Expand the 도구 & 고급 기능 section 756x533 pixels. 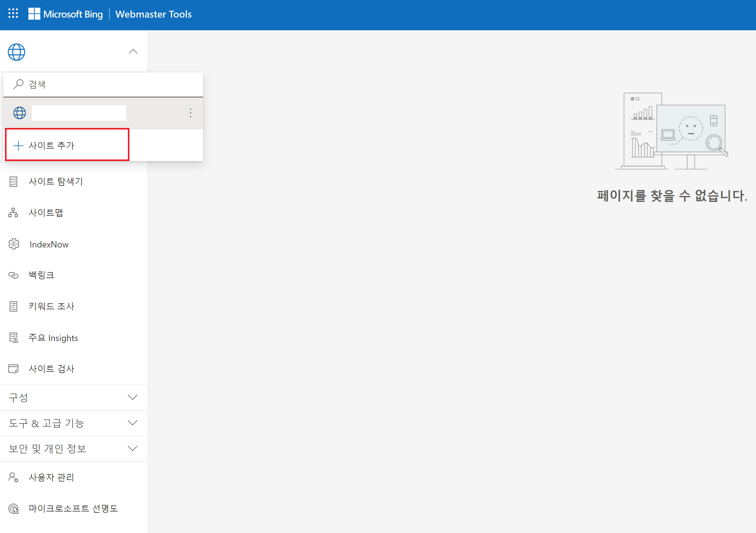132,423
